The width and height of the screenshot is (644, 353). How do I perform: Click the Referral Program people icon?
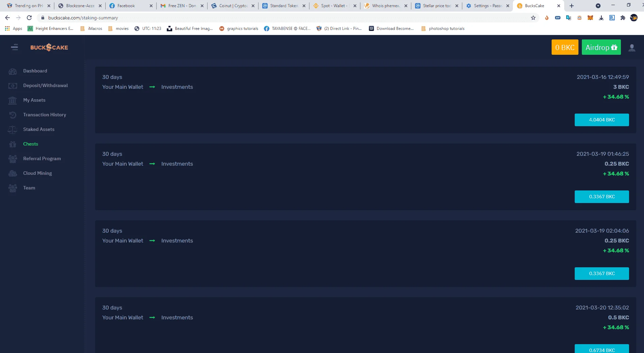[13, 159]
